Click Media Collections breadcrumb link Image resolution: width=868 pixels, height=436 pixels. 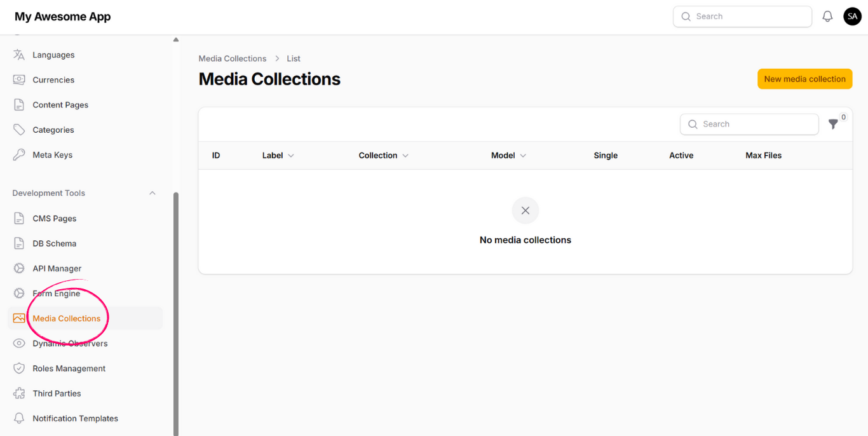point(232,58)
